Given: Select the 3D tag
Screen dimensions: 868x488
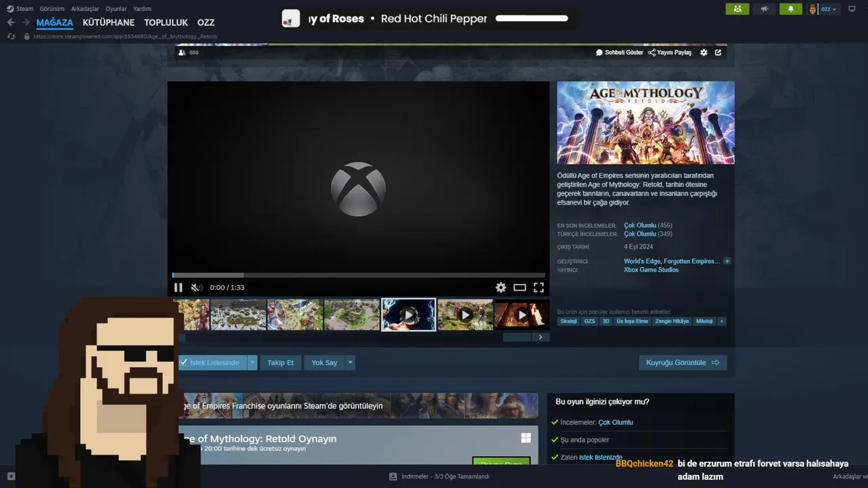Looking at the screenshot, I should [606, 321].
